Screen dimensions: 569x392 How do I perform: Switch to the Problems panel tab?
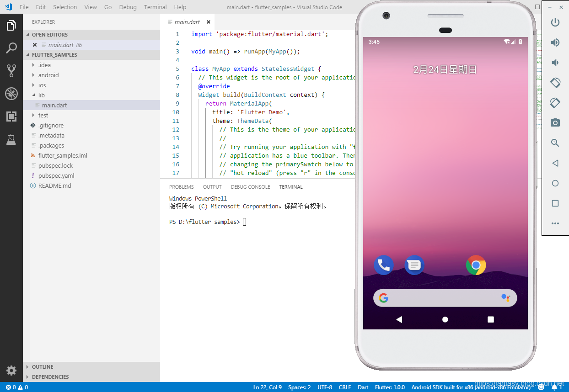click(x=182, y=187)
